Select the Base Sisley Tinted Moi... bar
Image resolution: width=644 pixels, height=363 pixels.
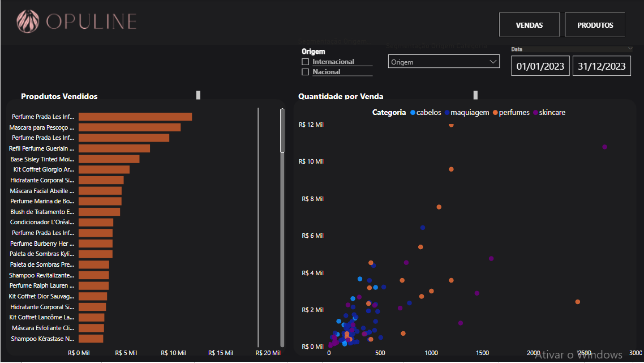[109, 159]
